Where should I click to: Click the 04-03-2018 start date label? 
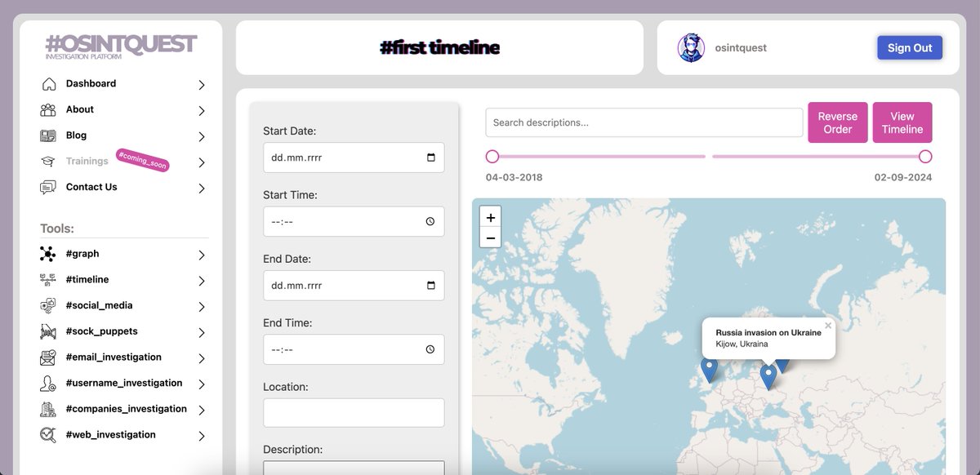tap(514, 177)
